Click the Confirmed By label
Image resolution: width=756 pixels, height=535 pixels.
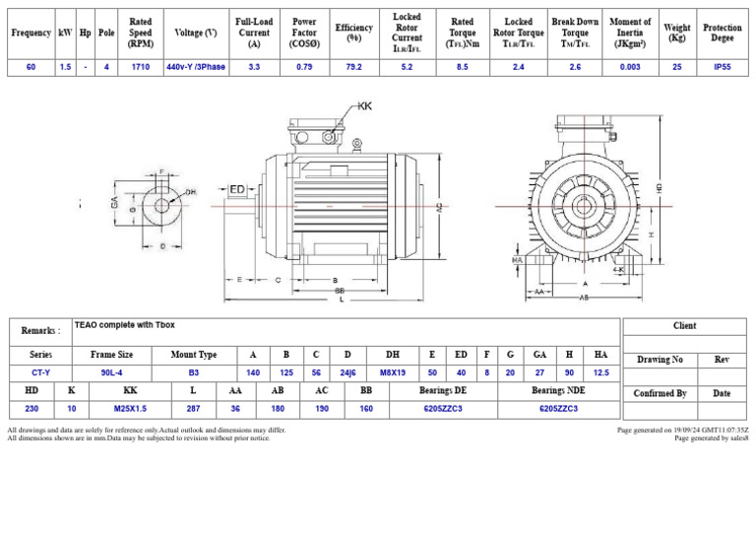660,394
